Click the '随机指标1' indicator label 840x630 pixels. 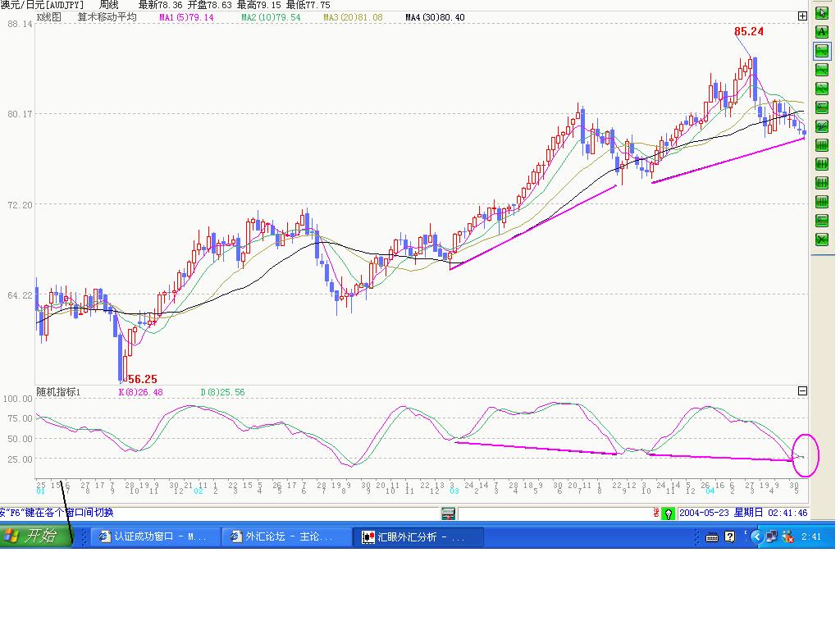pyautogui.click(x=58, y=392)
